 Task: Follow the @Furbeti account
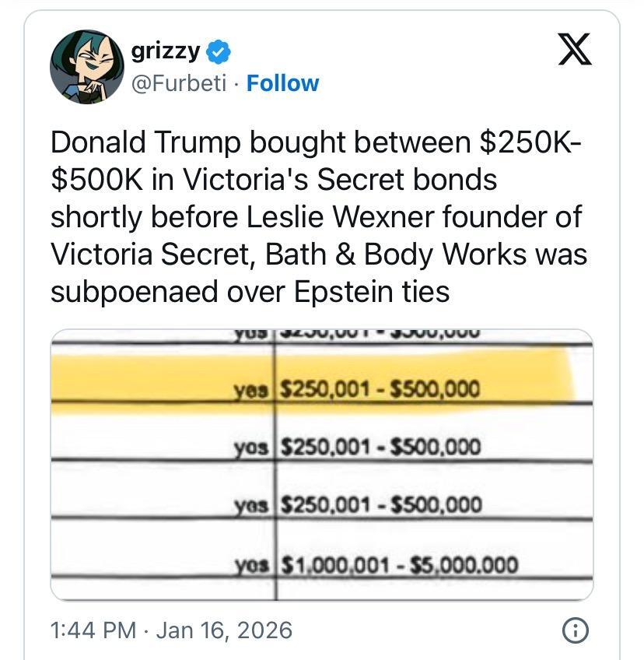point(282,83)
